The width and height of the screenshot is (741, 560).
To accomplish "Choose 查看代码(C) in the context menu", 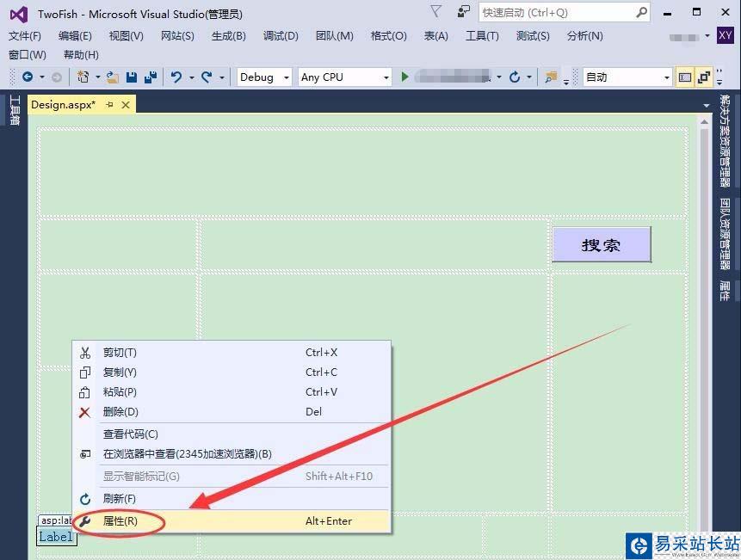I will [232, 434].
